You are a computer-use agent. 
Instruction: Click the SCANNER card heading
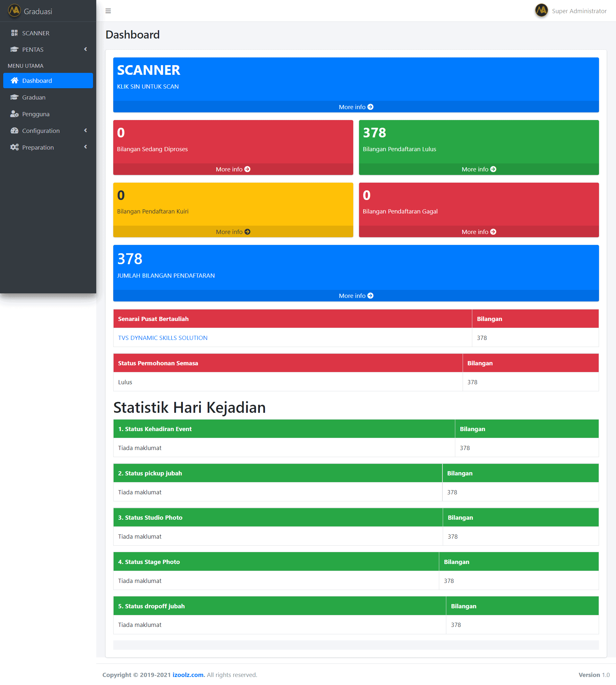point(149,70)
